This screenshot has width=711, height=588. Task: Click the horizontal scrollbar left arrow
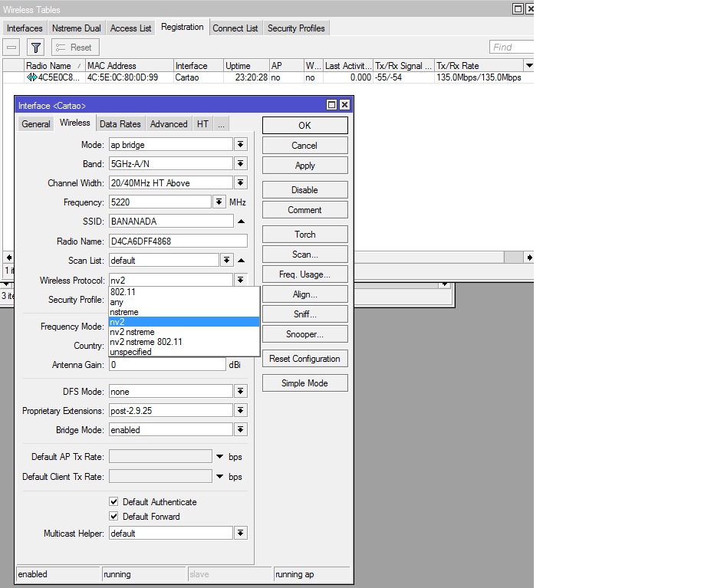(x=8, y=258)
